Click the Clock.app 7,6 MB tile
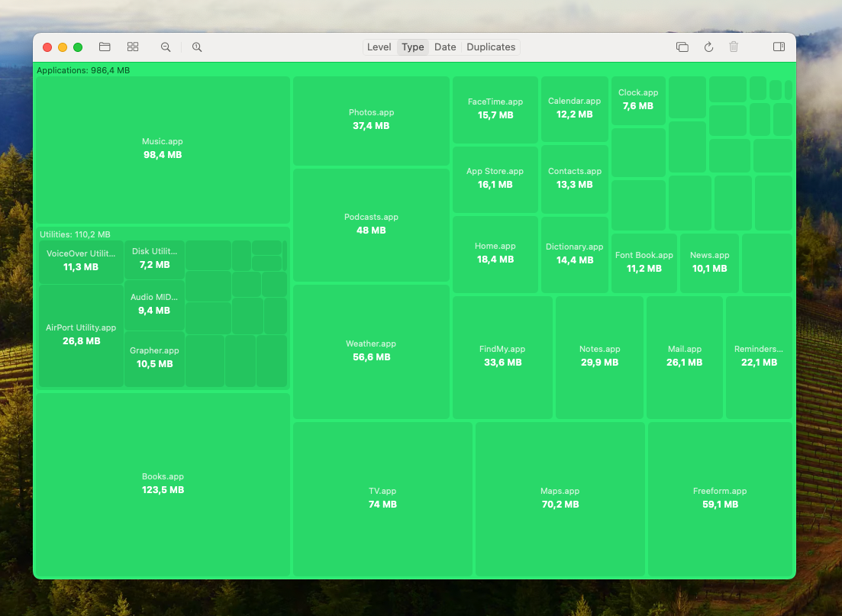This screenshot has width=842, height=616. (x=638, y=101)
